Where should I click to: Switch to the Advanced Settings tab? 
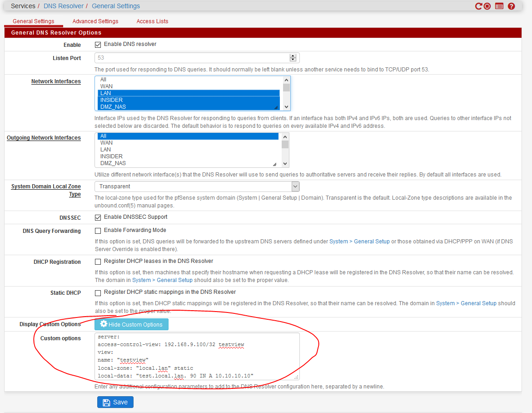[95, 21]
